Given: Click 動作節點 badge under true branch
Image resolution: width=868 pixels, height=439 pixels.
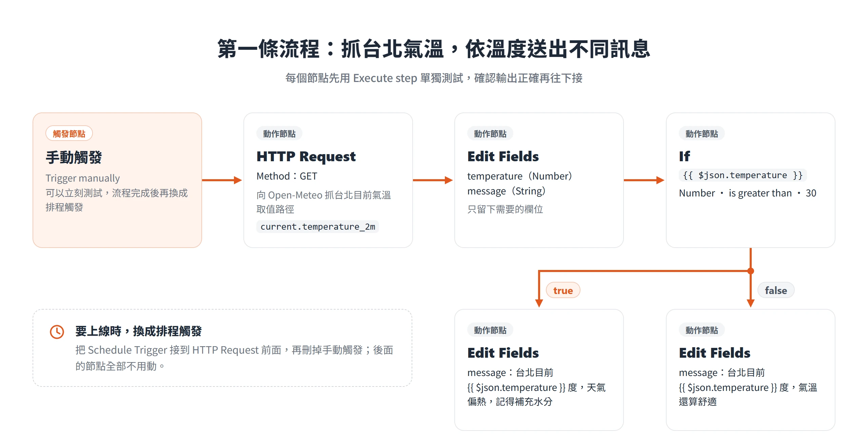Looking at the screenshot, I should click(490, 330).
